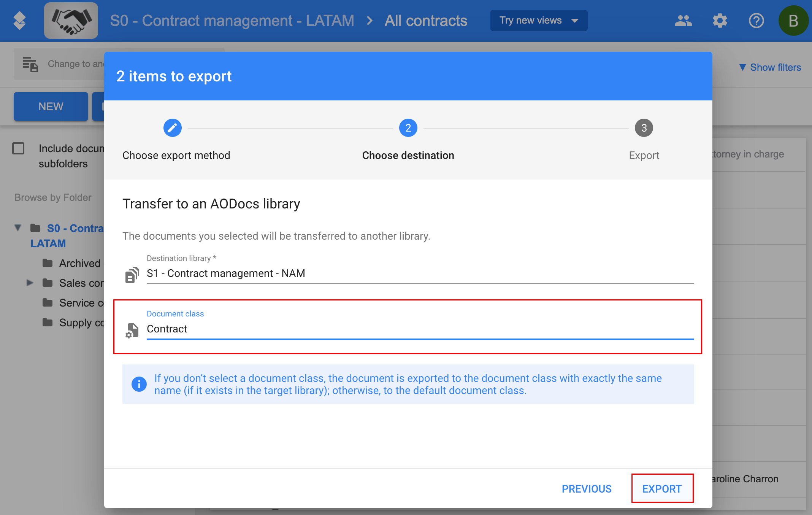Expand the Try new views dropdown
Viewport: 812px width, 515px height.
[539, 21]
